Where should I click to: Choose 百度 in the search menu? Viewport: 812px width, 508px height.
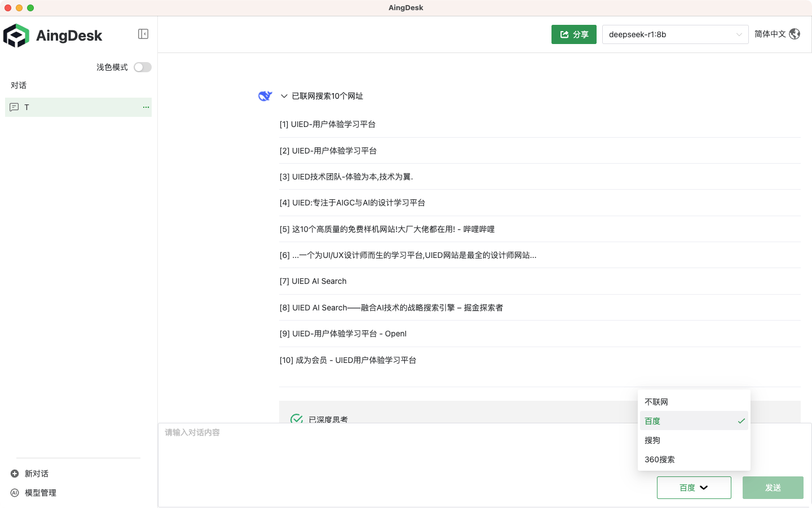point(694,421)
